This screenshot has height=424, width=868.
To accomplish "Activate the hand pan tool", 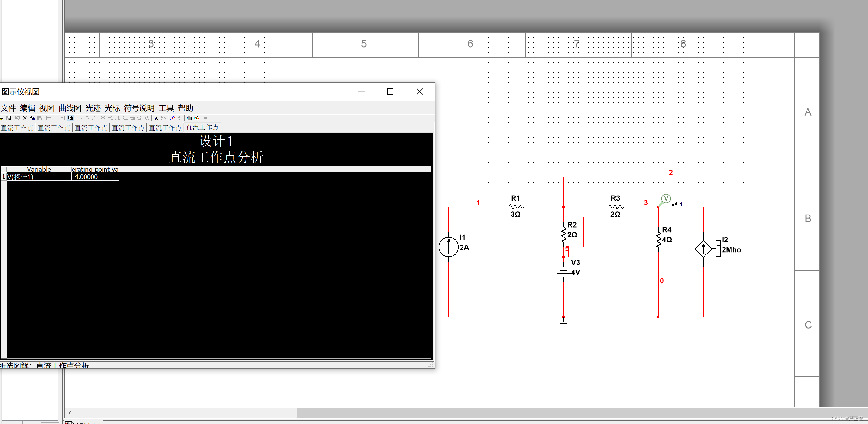I will click(x=147, y=118).
